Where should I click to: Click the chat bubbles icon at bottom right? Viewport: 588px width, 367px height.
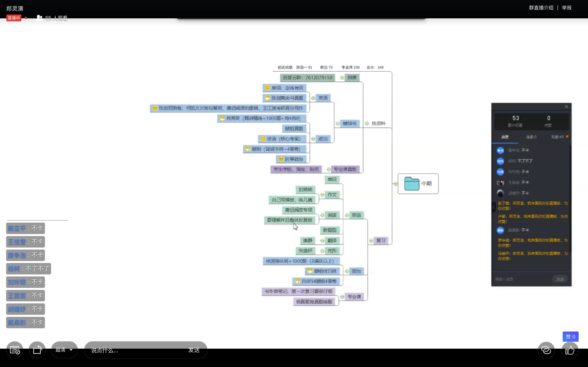546,350
